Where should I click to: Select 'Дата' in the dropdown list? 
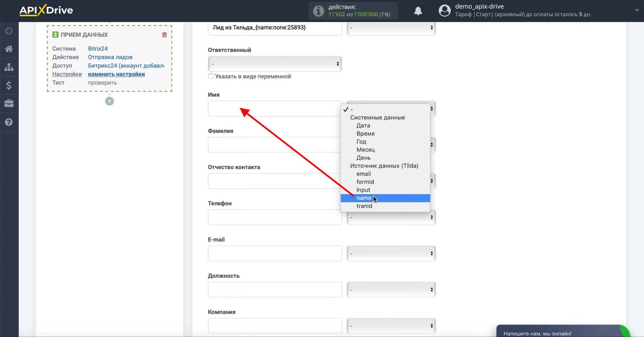(385, 125)
